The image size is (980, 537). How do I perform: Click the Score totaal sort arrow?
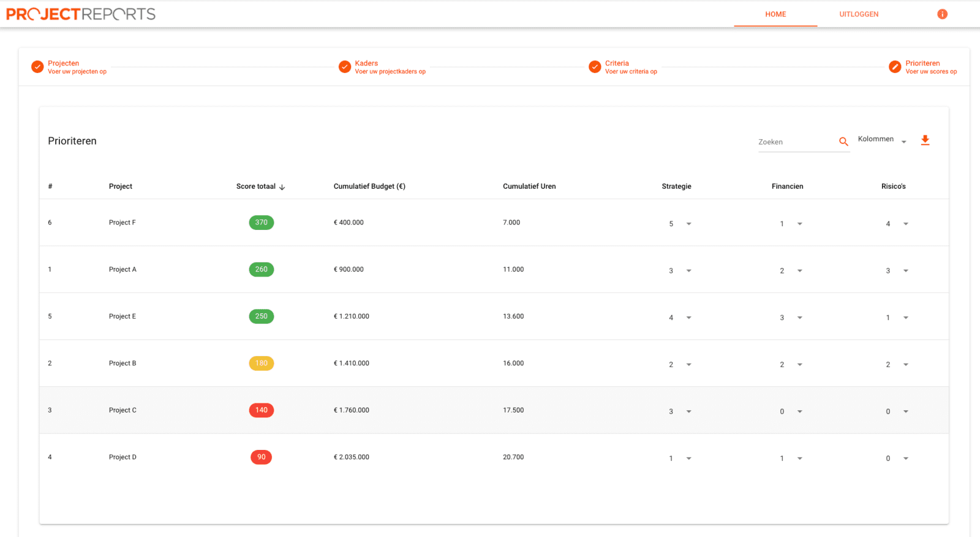point(282,187)
